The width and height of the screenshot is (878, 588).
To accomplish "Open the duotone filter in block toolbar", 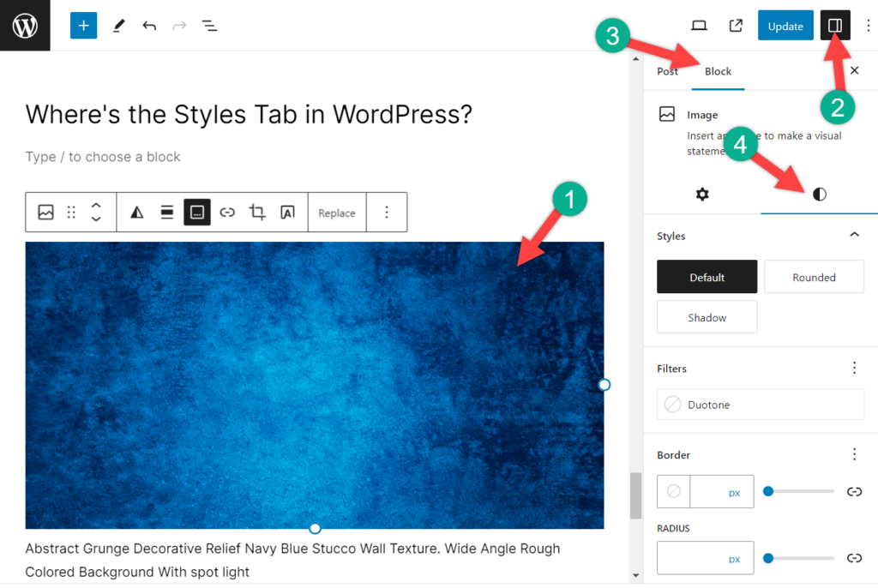I will pyautogui.click(x=136, y=212).
